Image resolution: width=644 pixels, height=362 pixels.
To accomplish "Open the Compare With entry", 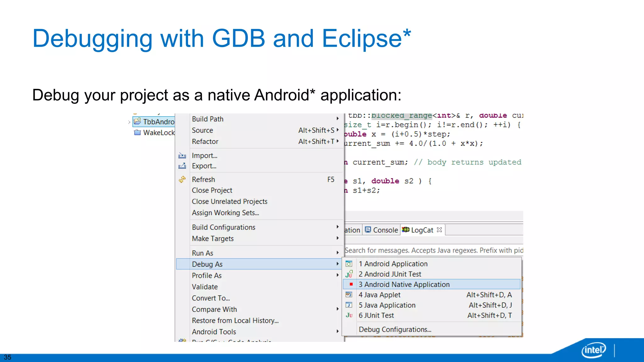I will click(x=260, y=309).
